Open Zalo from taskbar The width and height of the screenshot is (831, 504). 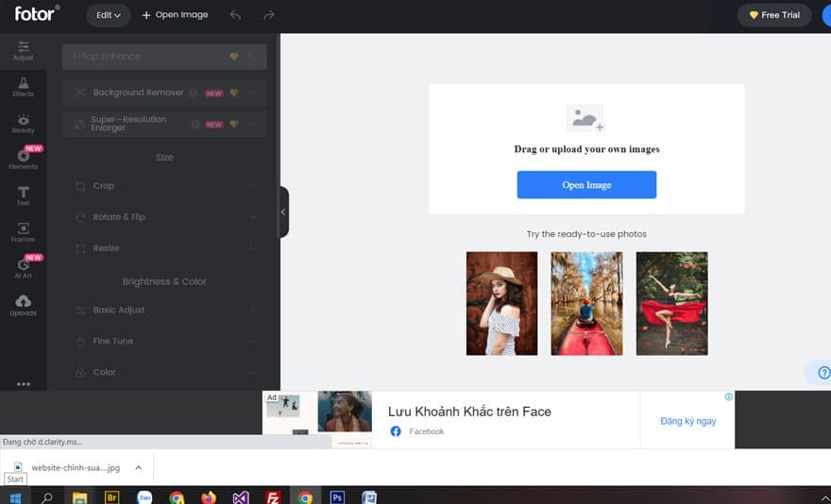point(144,497)
